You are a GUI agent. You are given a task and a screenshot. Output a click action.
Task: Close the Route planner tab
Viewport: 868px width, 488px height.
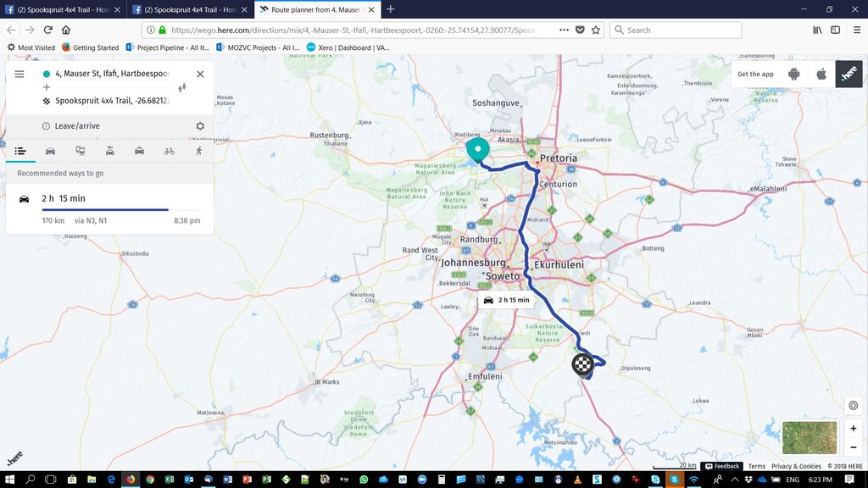(x=371, y=9)
